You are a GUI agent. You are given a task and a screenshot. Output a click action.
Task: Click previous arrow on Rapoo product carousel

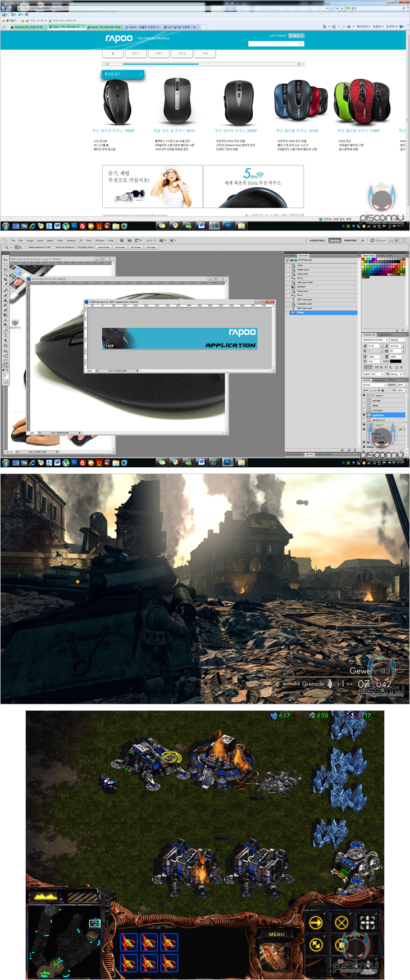107,64
